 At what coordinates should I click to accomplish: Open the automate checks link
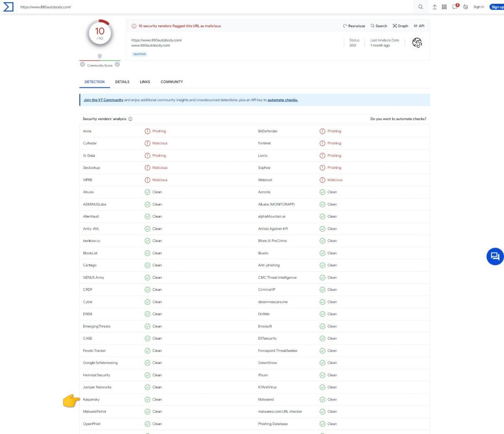283,100
